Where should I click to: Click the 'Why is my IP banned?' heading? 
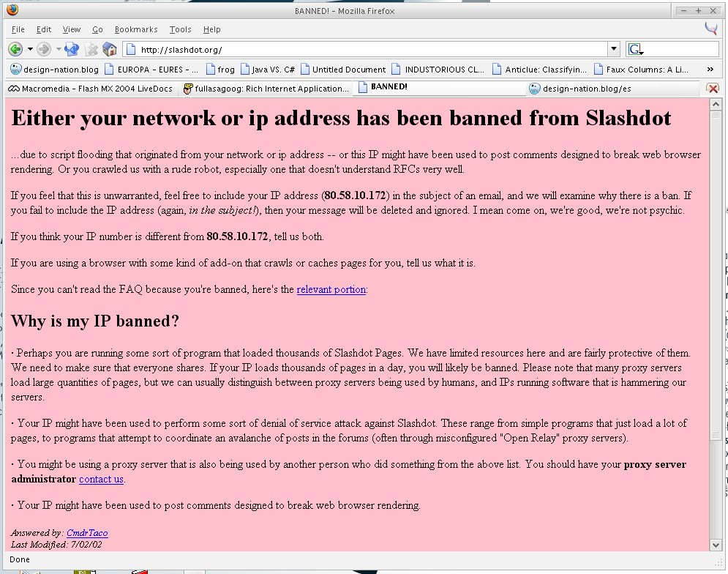coord(95,321)
